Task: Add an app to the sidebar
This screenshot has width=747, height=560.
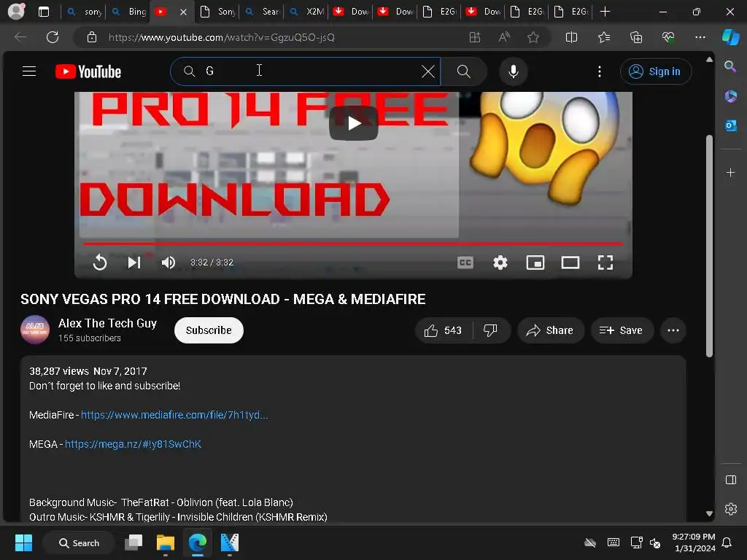Action: [x=730, y=172]
